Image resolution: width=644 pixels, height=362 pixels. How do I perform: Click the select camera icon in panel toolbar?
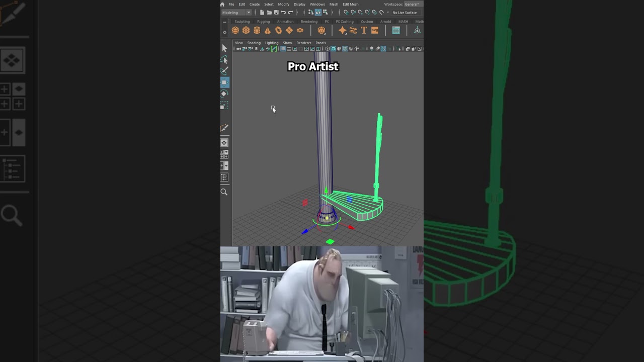(238, 49)
